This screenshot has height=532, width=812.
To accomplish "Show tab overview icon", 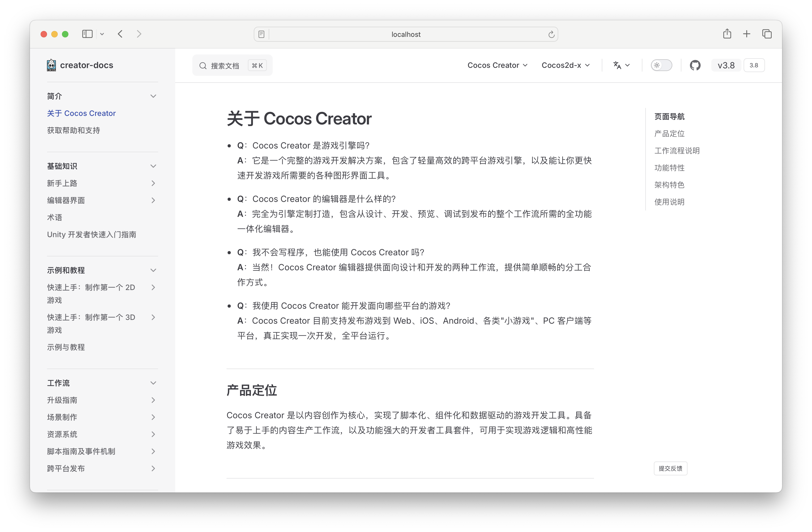I will pos(767,34).
